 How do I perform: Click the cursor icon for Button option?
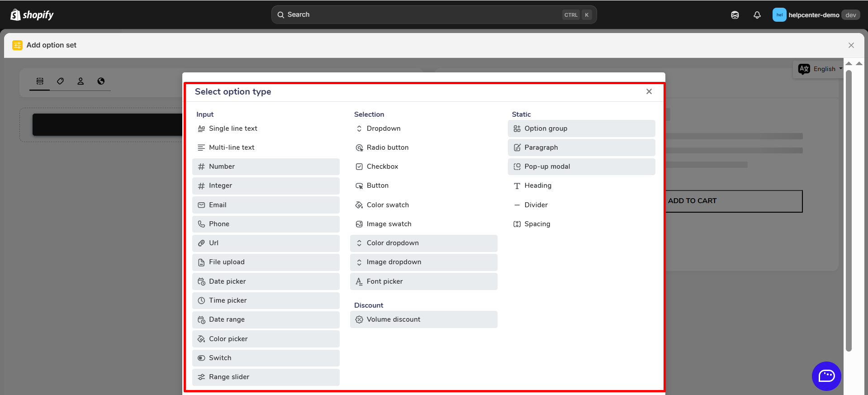click(x=359, y=186)
